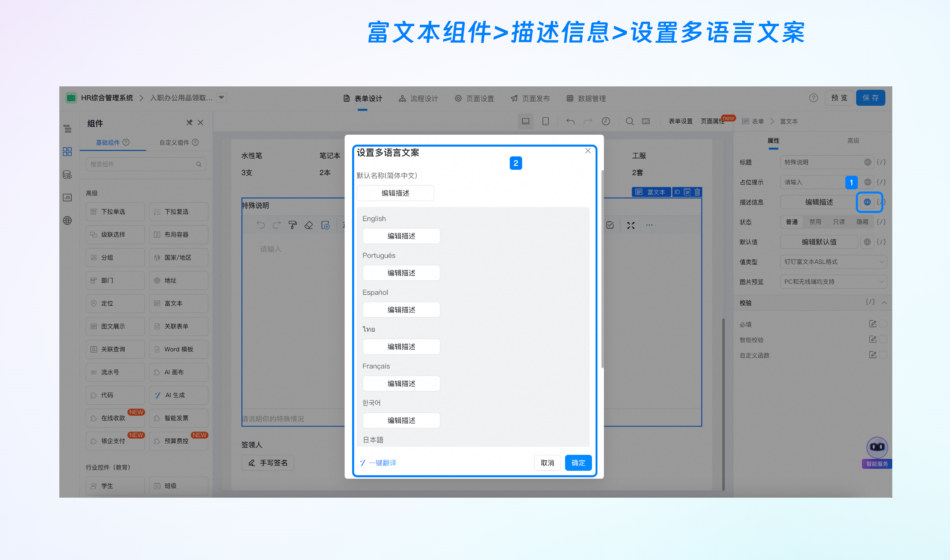This screenshot has height=560, width=950.
Task: Click the 智能服务 robot assistant
Action: pos(877,453)
